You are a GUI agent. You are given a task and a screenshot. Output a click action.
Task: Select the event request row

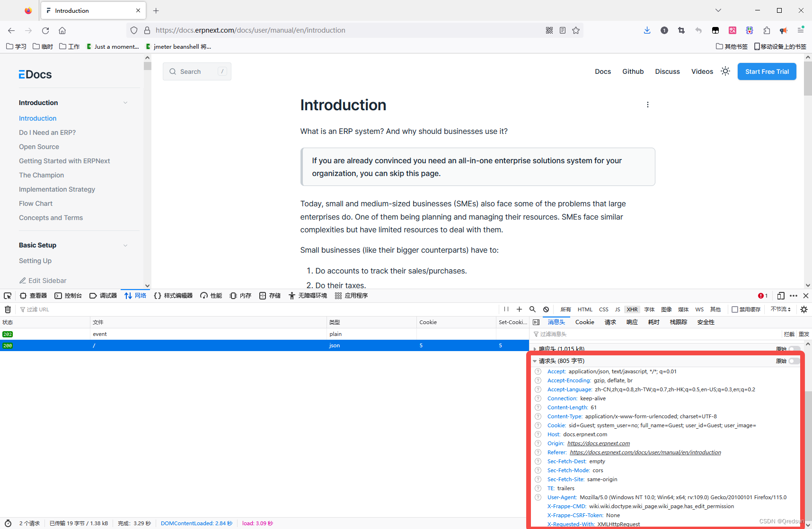point(264,334)
